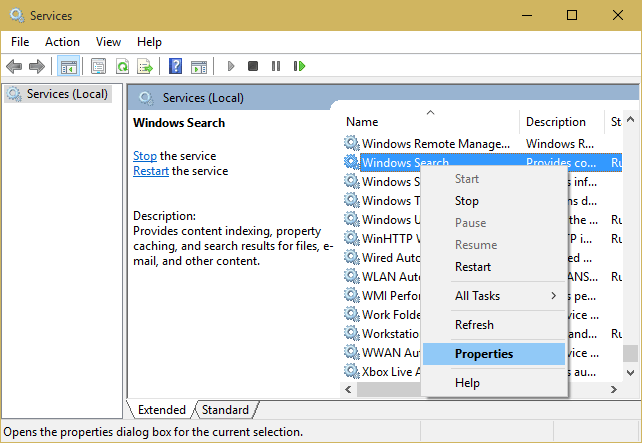Choose Stop in the context menu
The width and height of the screenshot is (642, 443).
(494, 201)
